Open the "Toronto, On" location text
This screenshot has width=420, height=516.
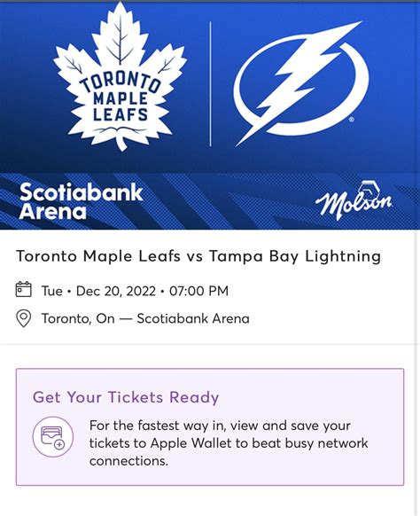point(78,318)
